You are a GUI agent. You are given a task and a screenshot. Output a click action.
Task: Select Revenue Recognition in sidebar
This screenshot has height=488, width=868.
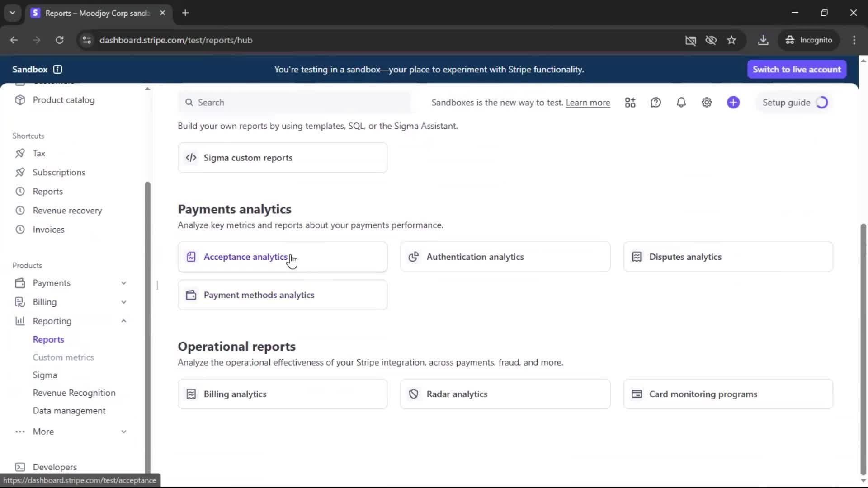[74, 393]
